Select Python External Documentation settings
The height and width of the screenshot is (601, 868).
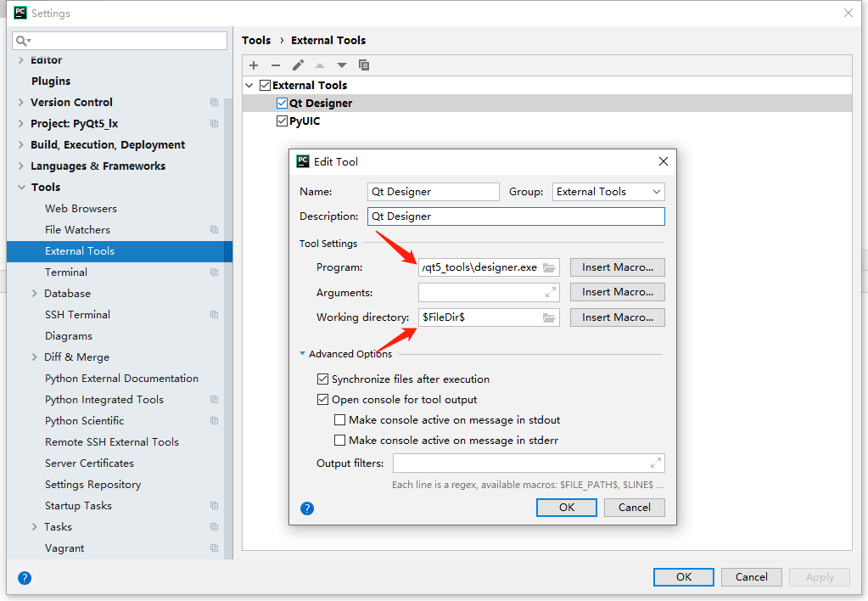click(122, 379)
